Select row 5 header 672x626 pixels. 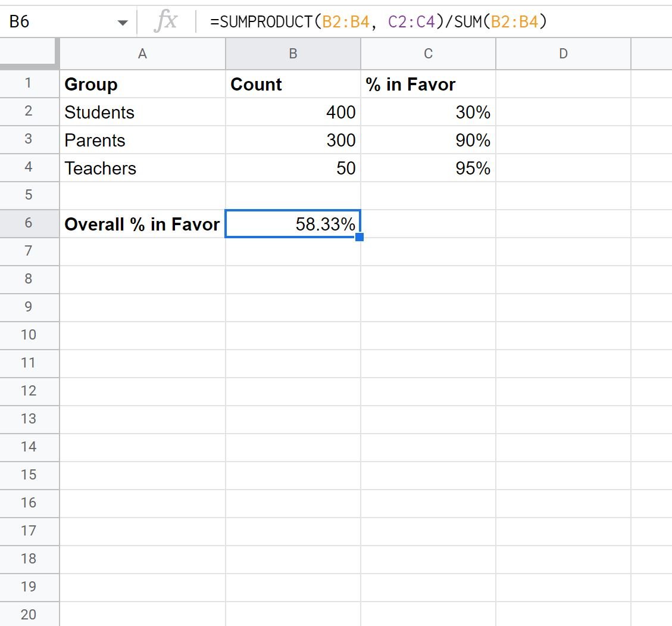tap(29, 195)
